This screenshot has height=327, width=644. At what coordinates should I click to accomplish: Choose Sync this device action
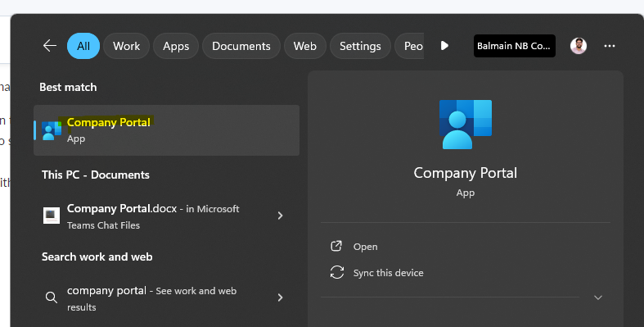pos(388,273)
